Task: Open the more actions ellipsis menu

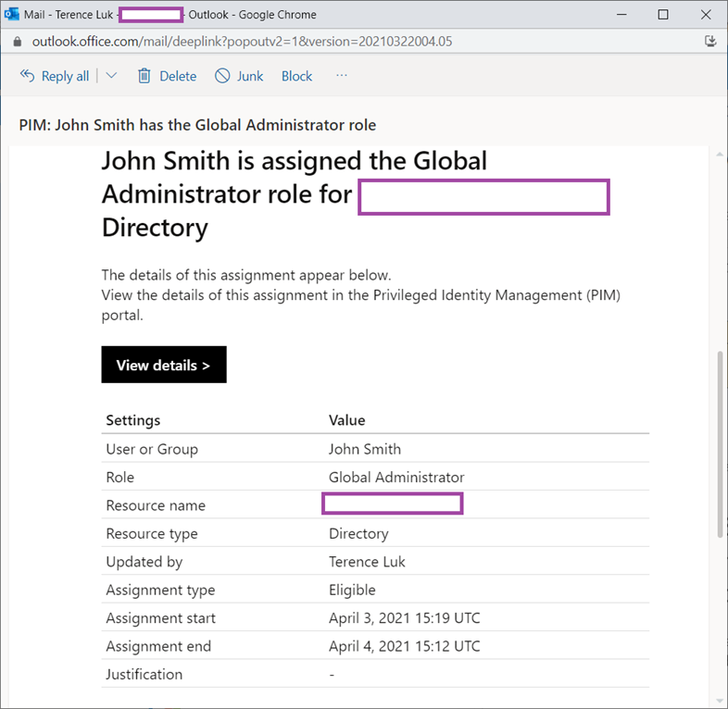Action: pyautogui.click(x=342, y=75)
